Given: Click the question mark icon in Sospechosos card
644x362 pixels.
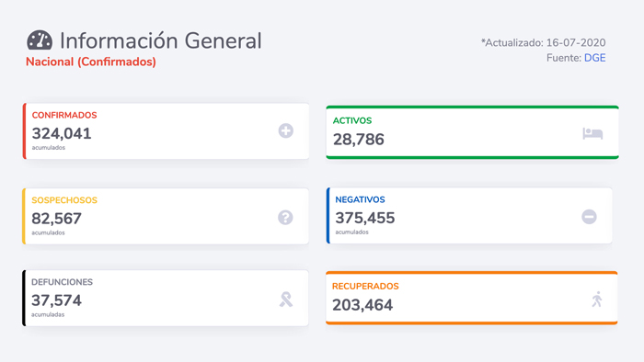Looking at the screenshot, I should (285, 217).
